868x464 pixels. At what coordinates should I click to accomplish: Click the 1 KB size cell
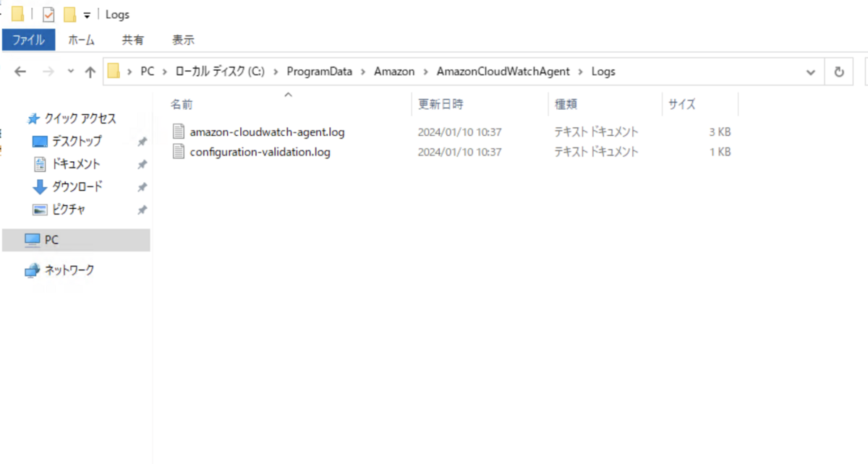[720, 152]
